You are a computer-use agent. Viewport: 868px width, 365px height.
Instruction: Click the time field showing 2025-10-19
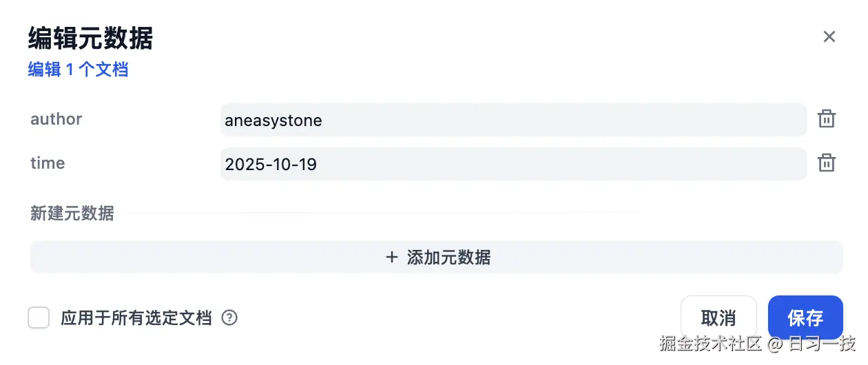pos(513,164)
